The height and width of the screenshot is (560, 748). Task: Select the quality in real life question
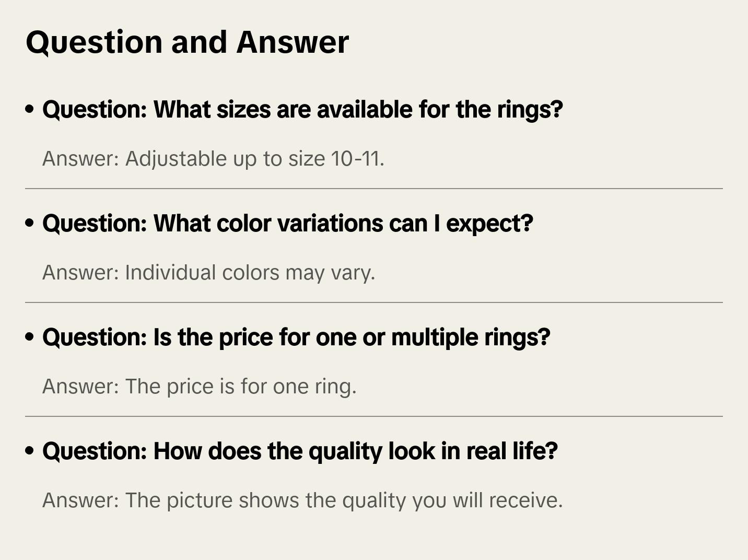[x=300, y=451]
